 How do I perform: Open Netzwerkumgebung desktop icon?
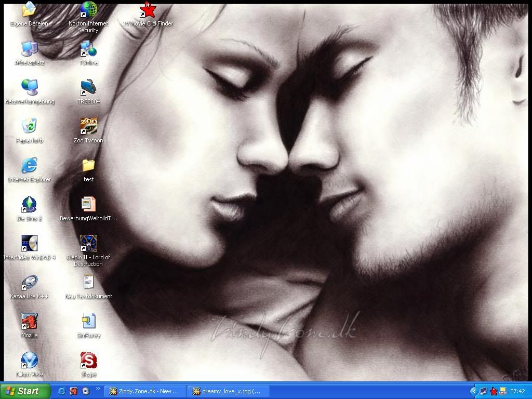(x=30, y=87)
